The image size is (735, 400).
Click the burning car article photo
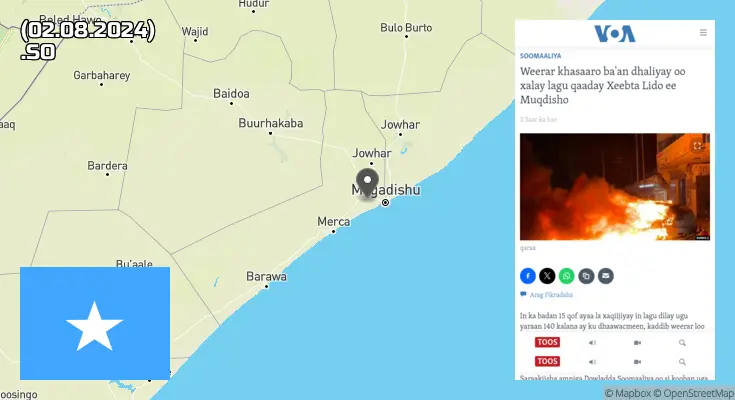pyautogui.click(x=615, y=187)
